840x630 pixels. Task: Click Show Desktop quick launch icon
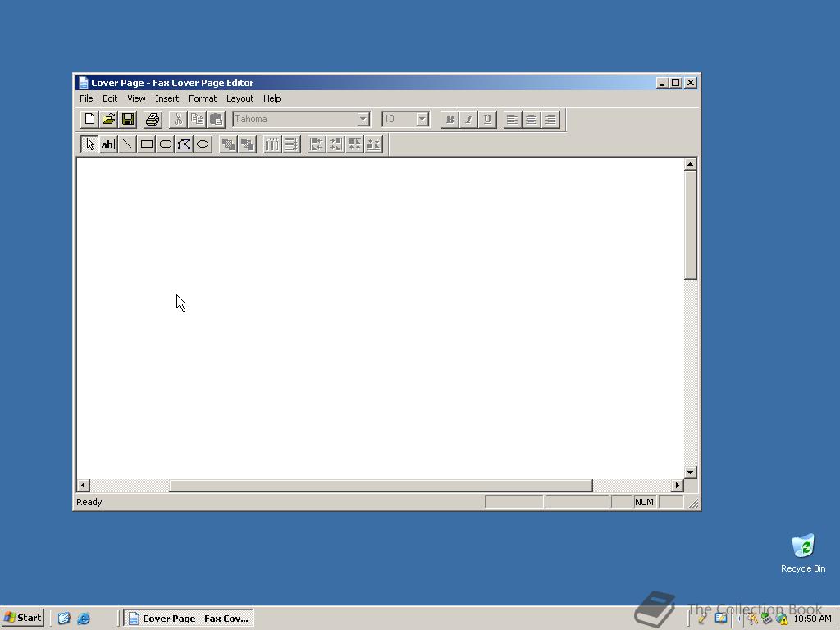(64, 619)
